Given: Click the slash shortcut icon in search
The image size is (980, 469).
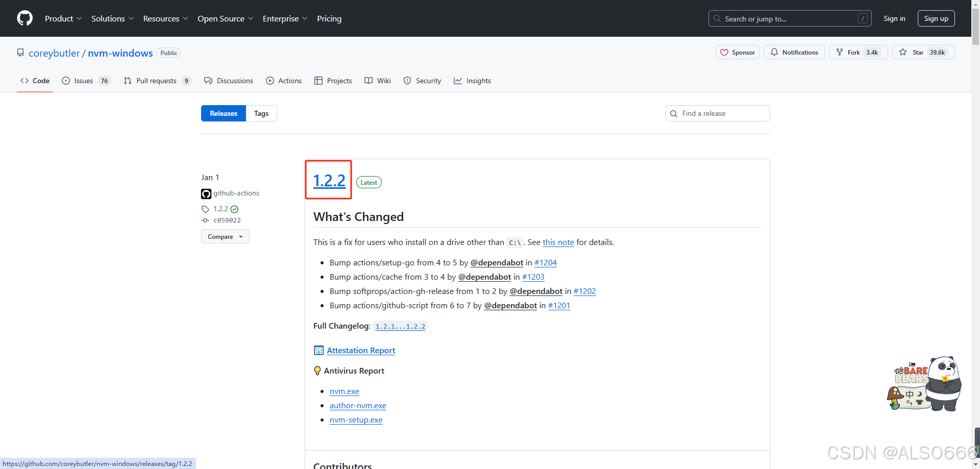Looking at the screenshot, I should [863, 18].
